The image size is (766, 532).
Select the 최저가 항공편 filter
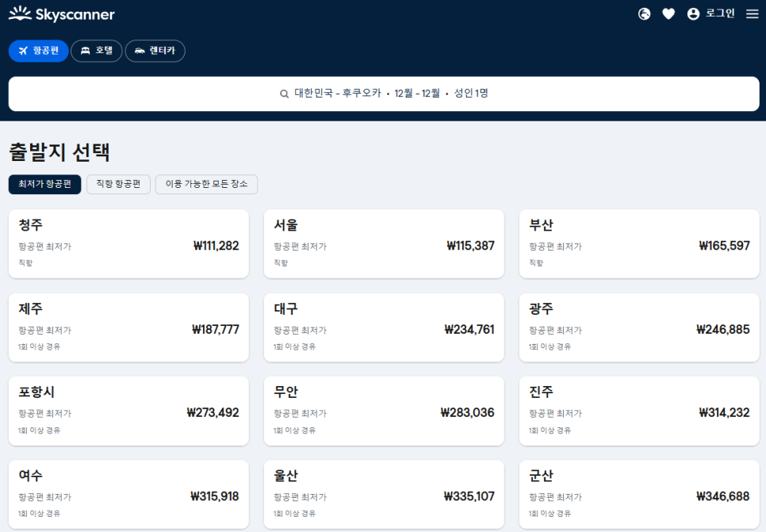coord(45,184)
